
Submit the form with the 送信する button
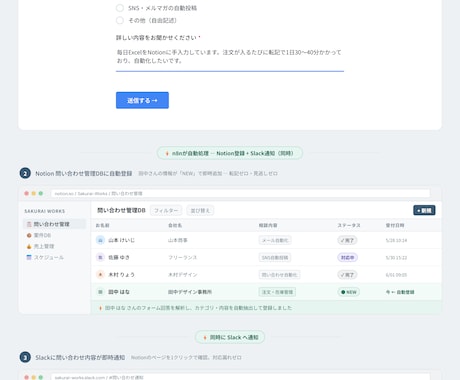[x=142, y=100]
